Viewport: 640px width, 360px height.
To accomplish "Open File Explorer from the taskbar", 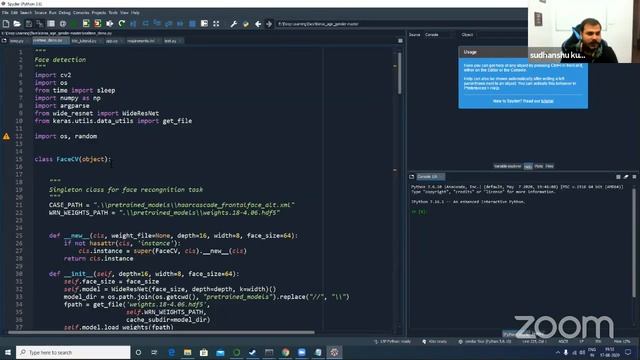I will click(188, 352).
